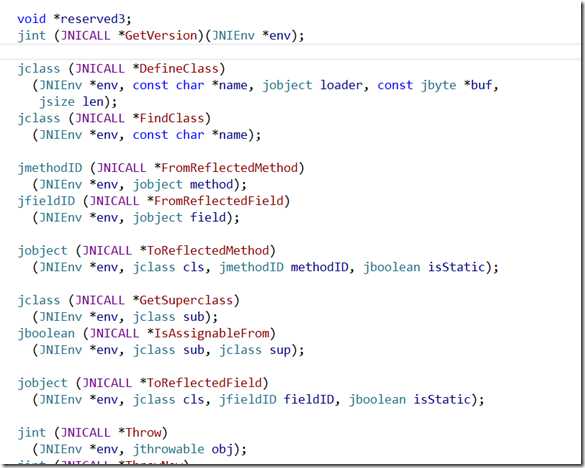Place cursor on ToReflectedMethod
The height and width of the screenshot is (468, 585).
click(208, 250)
